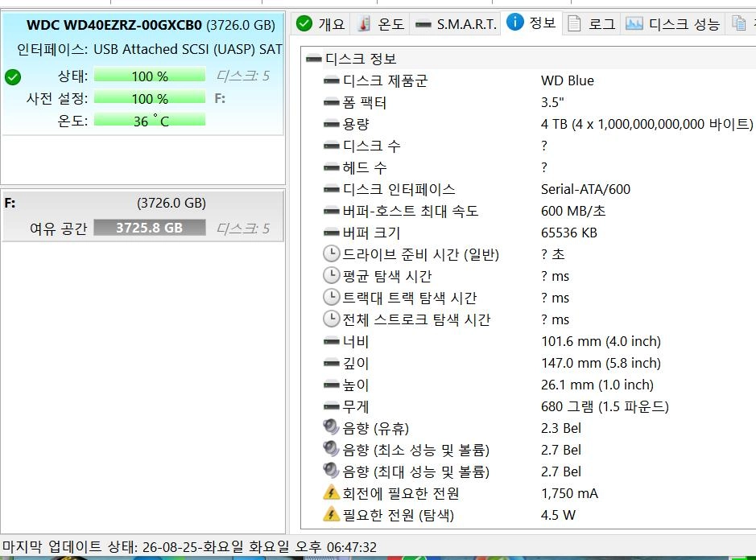The image size is (756, 560).
Task: Click the green checkmark icon on 개요 tab
Action: pyautogui.click(x=304, y=23)
